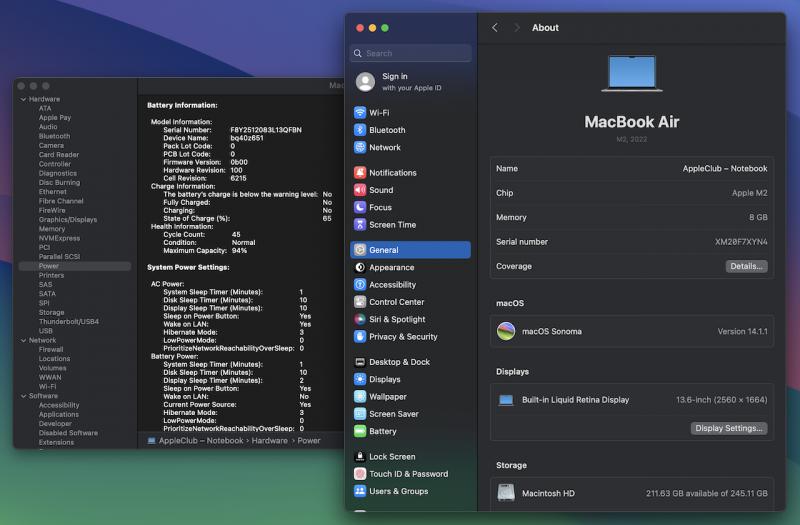Go forward using the right chevron

pyautogui.click(x=516, y=28)
